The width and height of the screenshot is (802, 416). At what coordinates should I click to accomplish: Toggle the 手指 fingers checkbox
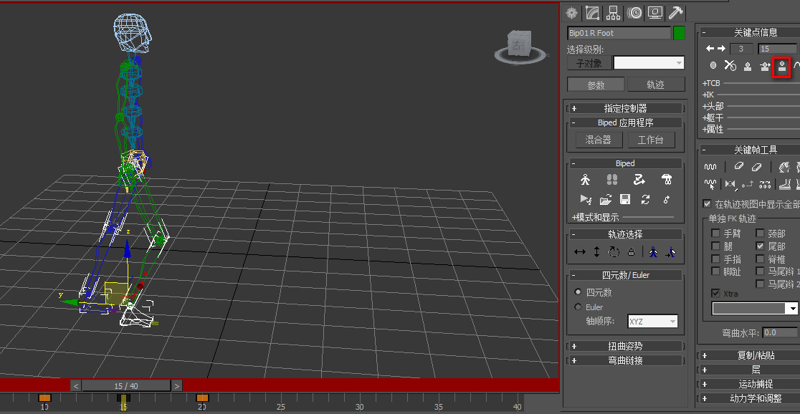716,259
